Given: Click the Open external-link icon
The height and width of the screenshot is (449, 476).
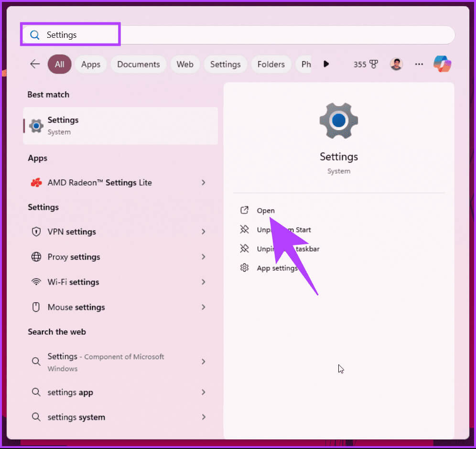Looking at the screenshot, I should coord(244,210).
